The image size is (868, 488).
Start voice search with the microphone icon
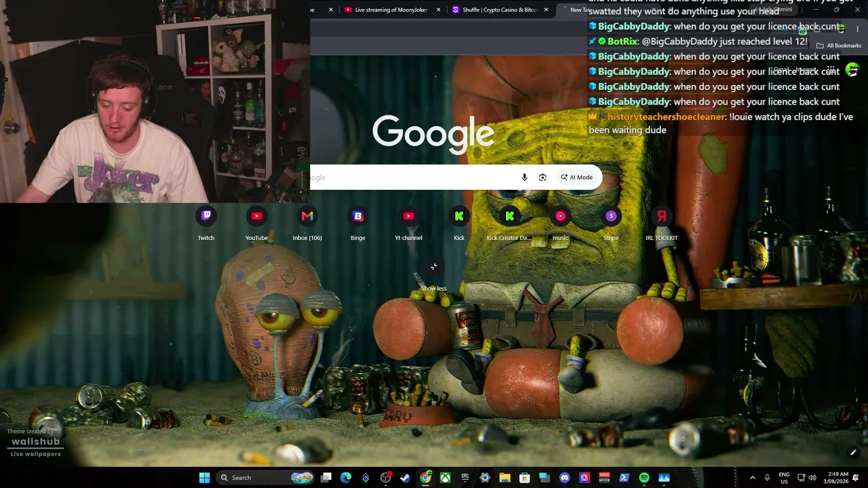pyautogui.click(x=524, y=178)
